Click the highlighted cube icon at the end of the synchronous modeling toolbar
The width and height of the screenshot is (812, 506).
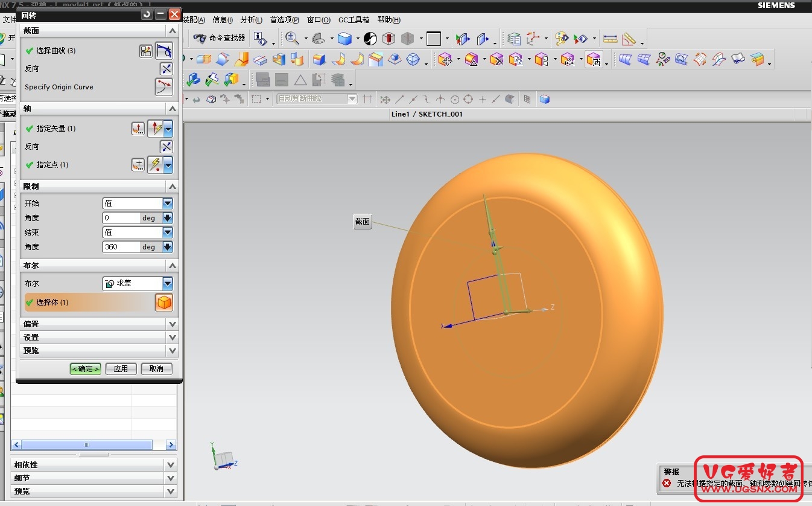[x=594, y=60]
